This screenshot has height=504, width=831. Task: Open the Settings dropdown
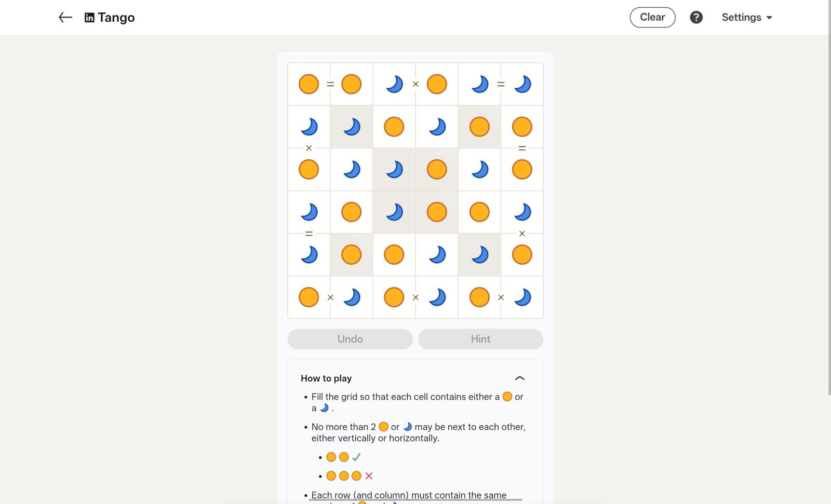click(746, 18)
